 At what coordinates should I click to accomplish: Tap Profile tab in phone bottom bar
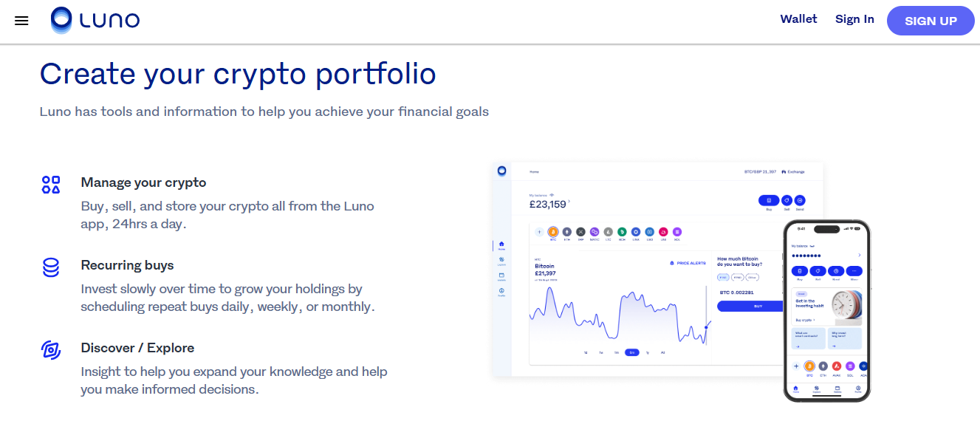858,389
